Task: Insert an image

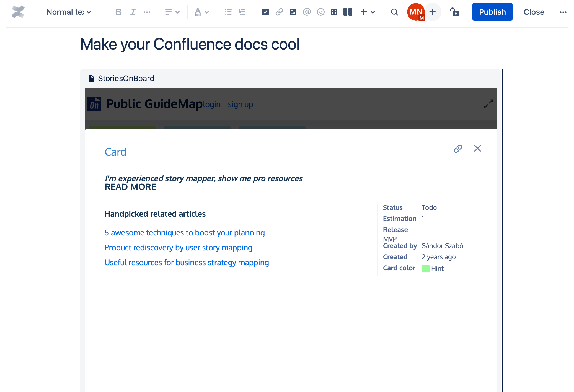Action: [293, 12]
